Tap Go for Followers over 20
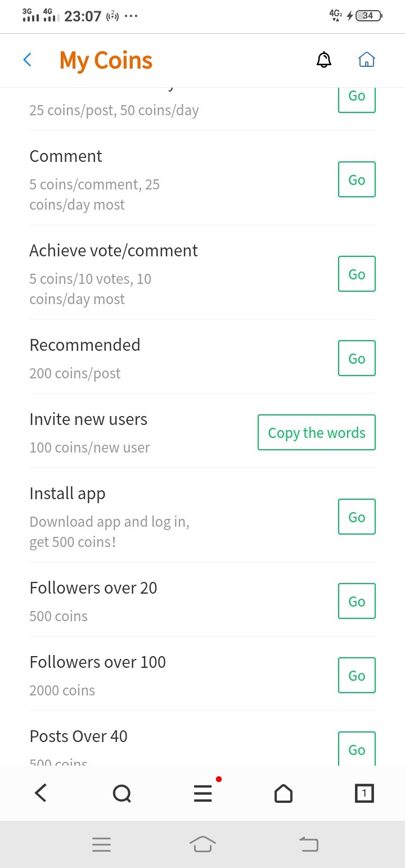 pos(357,602)
